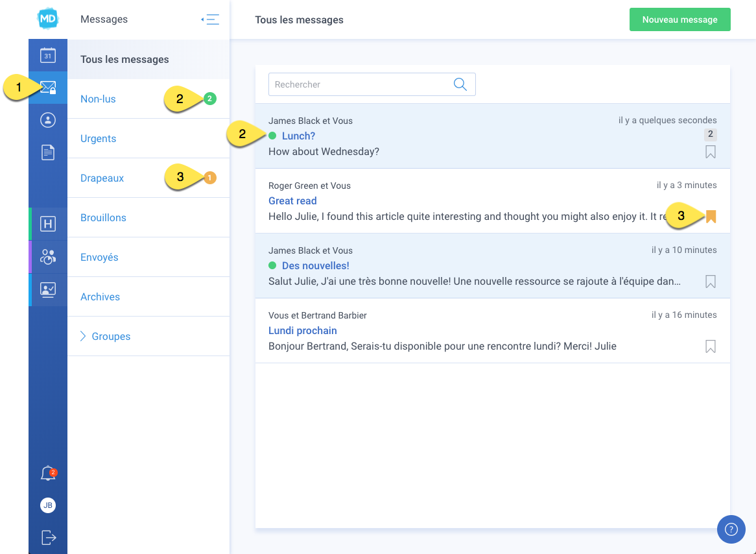Click "il y a 3 minutes" timestamp
This screenshot has width=756, height=554.
(687, 186)
